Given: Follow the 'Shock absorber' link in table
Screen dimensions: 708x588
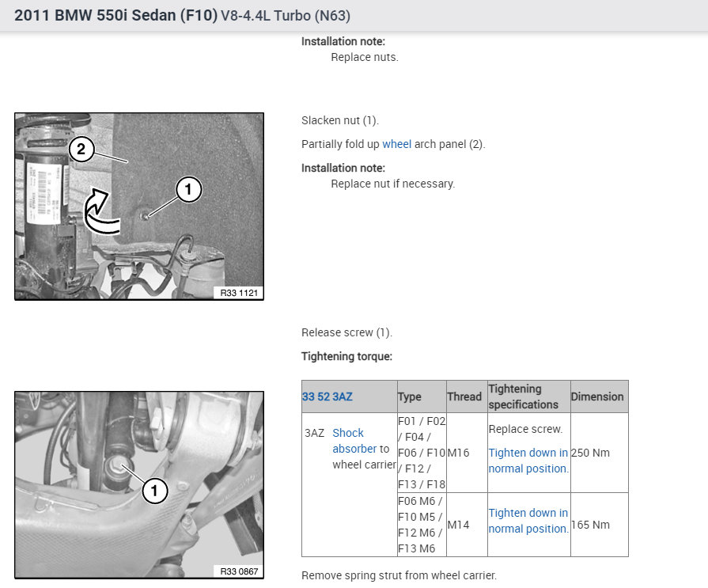Looking at the screenshot, I should [x=354, y=441].
